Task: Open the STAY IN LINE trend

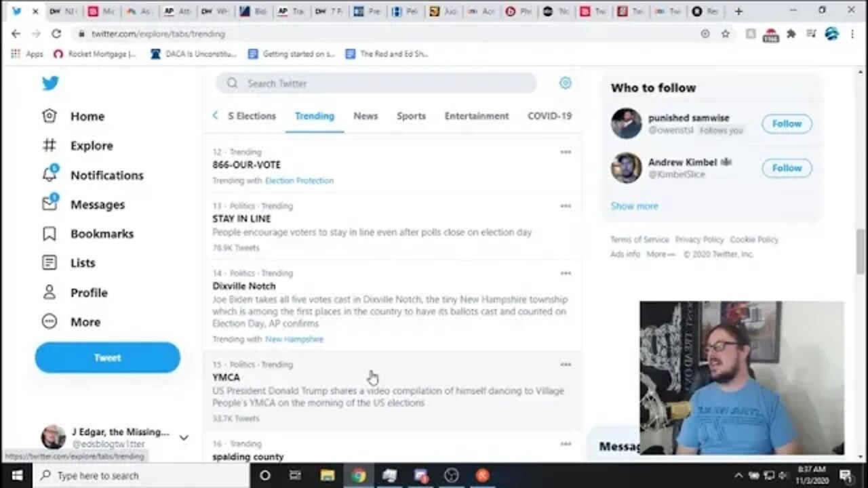Action: [241, 218]
